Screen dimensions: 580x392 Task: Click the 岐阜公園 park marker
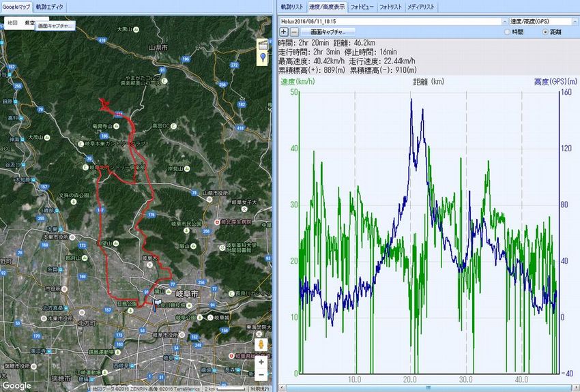click(x=200, y=318)
